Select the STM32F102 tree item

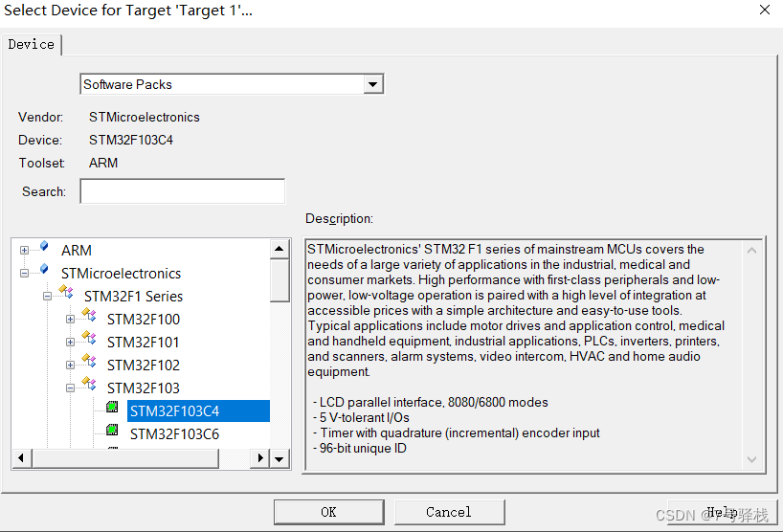(x=144, y=365)
